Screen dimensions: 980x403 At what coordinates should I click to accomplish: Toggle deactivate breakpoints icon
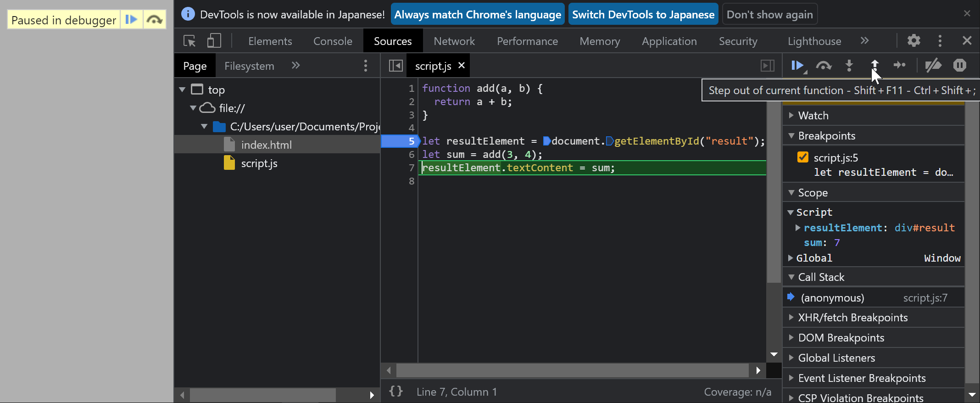933,66
